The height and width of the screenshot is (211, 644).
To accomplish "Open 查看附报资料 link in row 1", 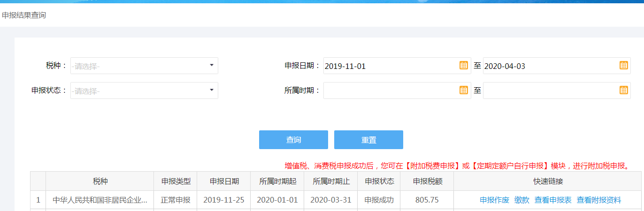I will pyautogui.click(x=599, y=200).
